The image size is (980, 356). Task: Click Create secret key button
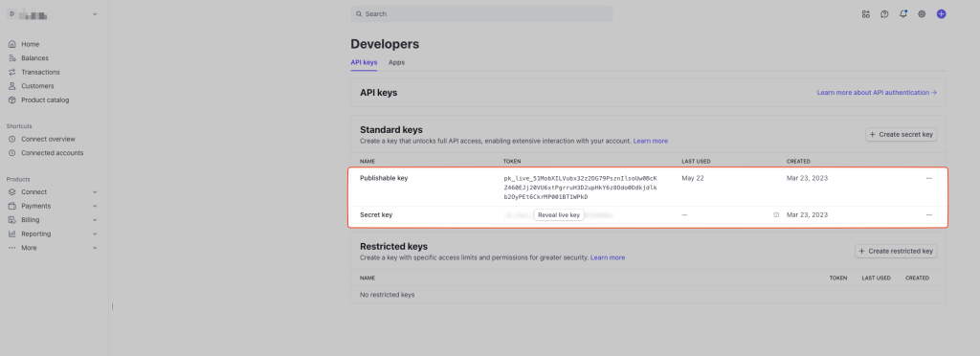902,134
